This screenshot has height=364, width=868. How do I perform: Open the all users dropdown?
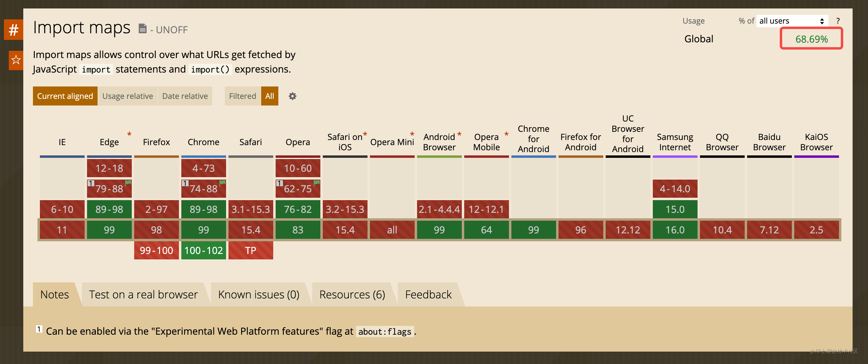click(x=792, y=21)
